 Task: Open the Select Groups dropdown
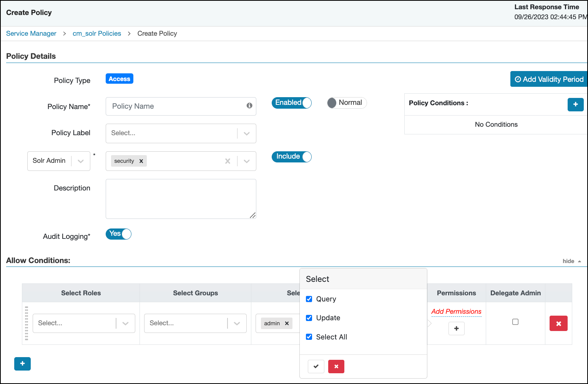[x=237, y=323]
